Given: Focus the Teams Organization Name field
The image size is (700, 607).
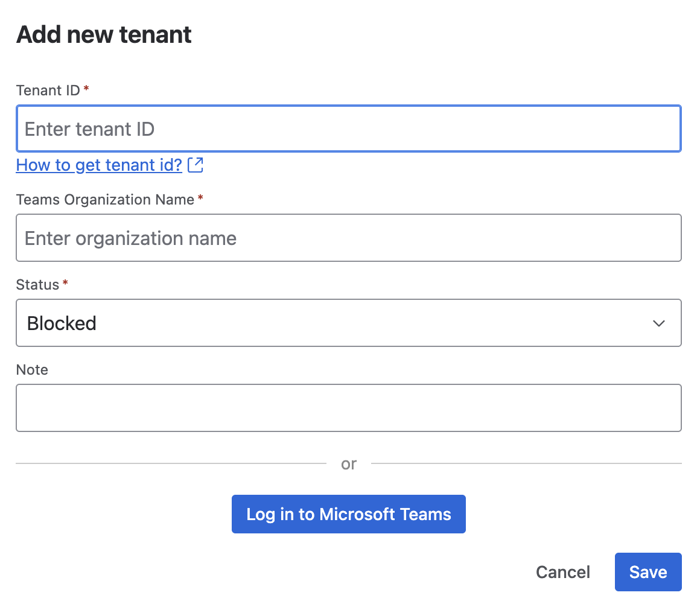Looking at the screenshot, I should tap(349, 238).
